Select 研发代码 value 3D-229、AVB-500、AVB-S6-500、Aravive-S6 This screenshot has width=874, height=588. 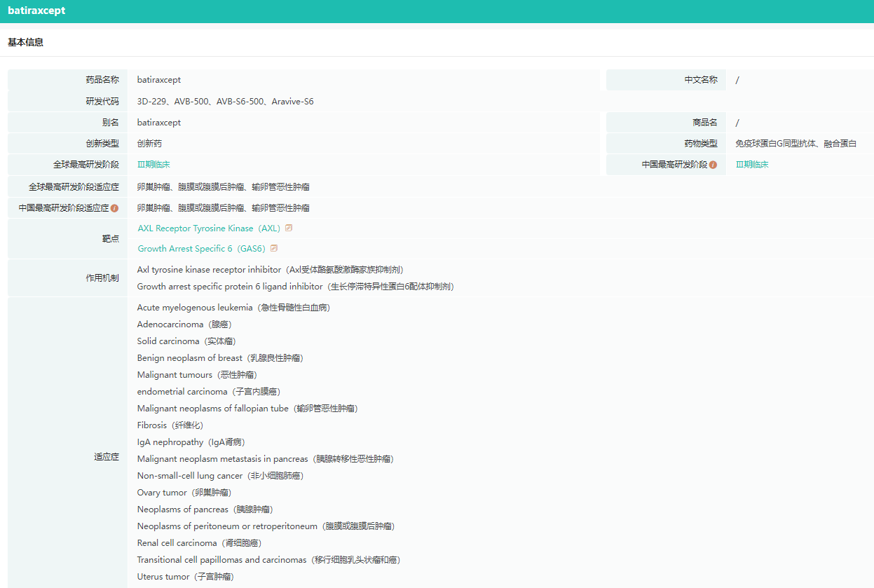[x=226, y=102]
